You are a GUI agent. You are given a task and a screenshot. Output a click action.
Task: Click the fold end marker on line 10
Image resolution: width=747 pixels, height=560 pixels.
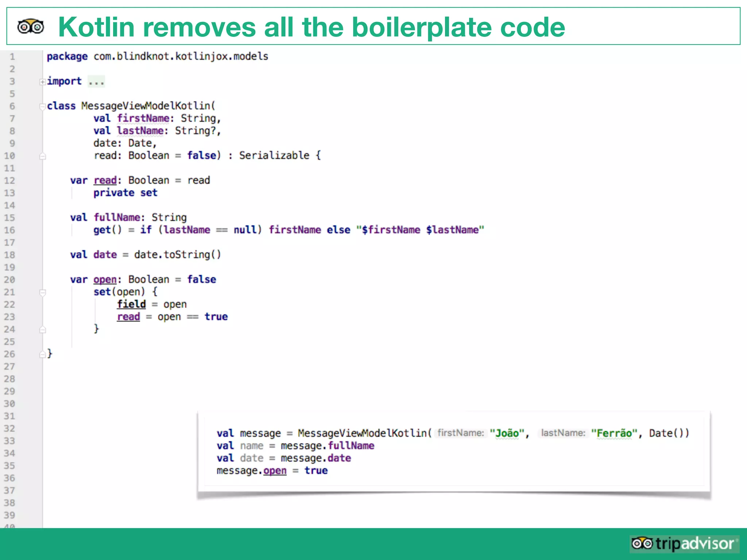click(43, 156)
